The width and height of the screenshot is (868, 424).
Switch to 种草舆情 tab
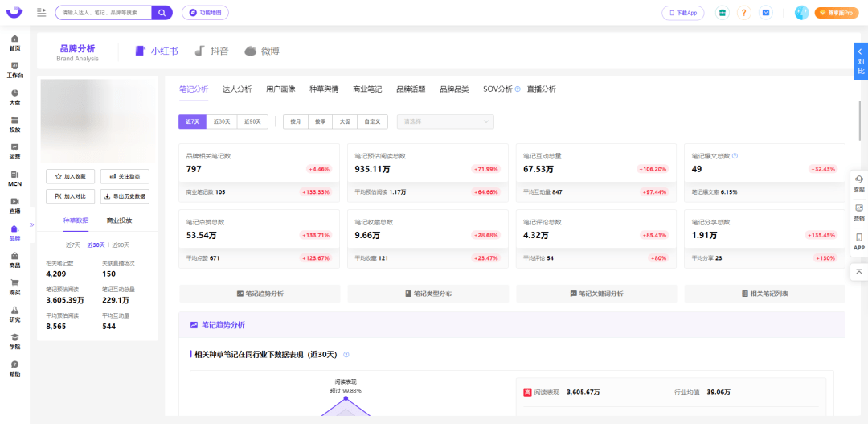(324, 89)
